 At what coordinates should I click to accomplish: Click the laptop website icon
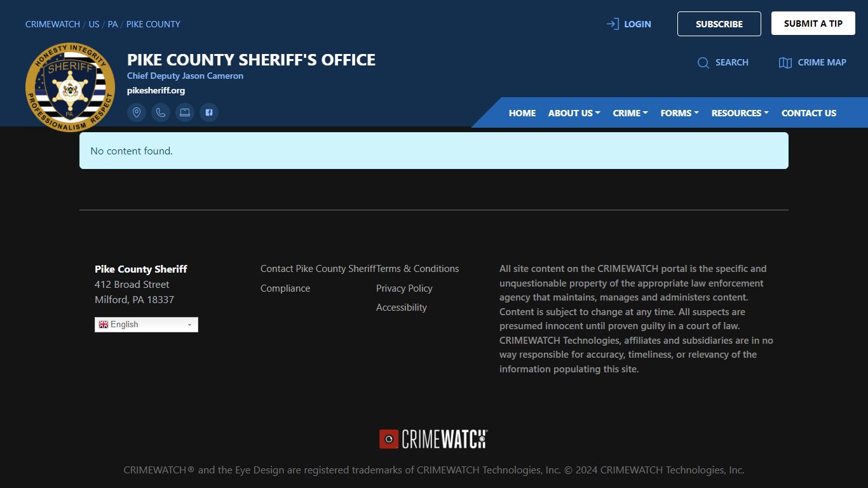[x=185, y=112]
